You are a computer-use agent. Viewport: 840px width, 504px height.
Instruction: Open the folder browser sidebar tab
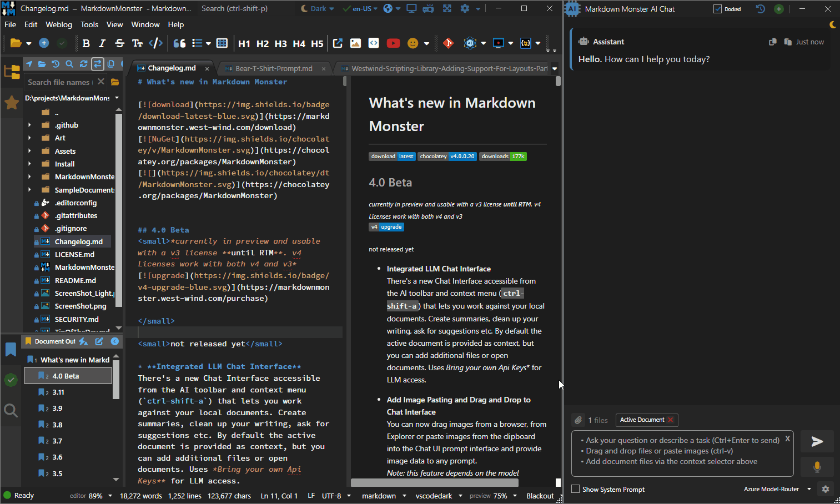[12, 72]
